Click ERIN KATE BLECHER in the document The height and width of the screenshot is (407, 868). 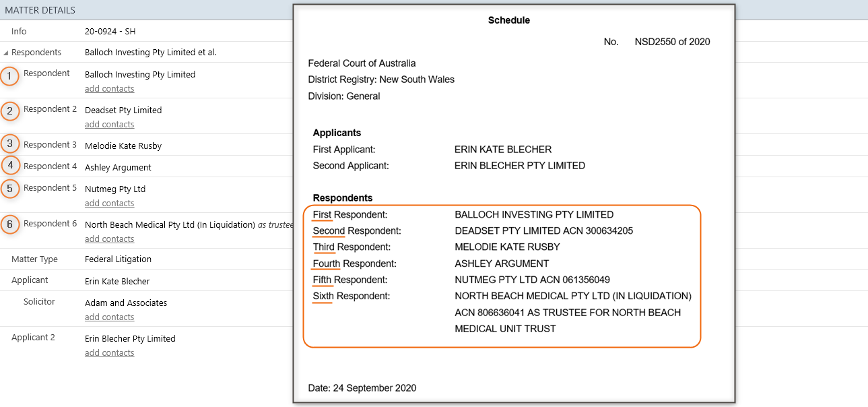click(503, 150)
